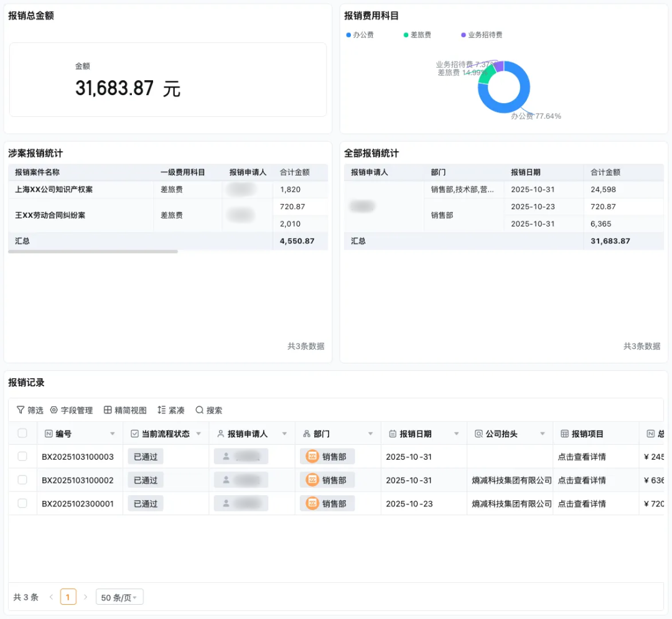Open the 部门 column header dropdown arrow
This screenshot has height=619, width=672.
click(370, 434)
